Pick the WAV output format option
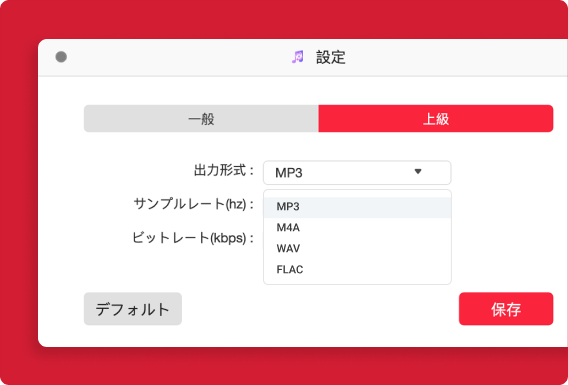This screenshot has height=385, width=568. tap(357, 249)
